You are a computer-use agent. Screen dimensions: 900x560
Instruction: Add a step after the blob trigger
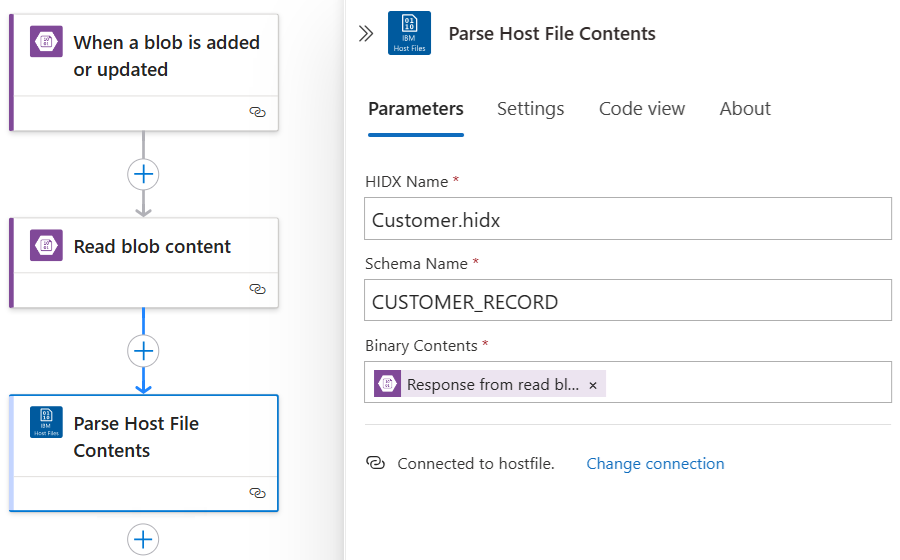pos(143,174)
